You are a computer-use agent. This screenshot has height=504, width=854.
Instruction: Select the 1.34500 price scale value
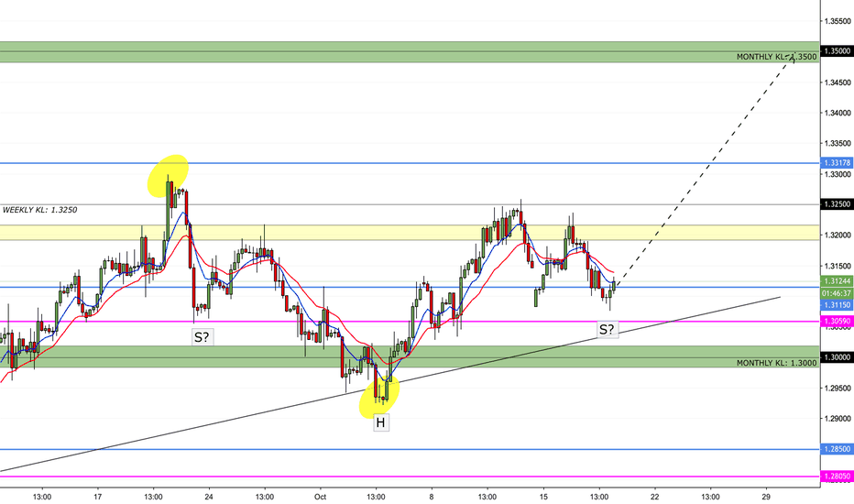(838, 82)
